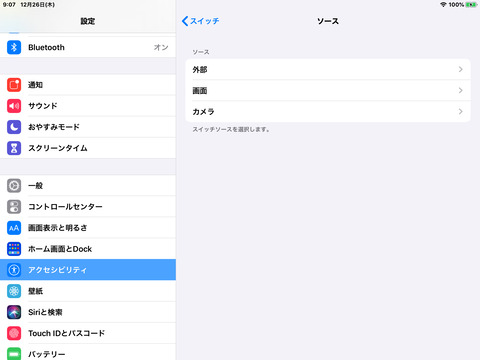The width and height of the screenshot is (480, 360).
Task: Expand the カメラ source chevron
Action: [461, 111]
